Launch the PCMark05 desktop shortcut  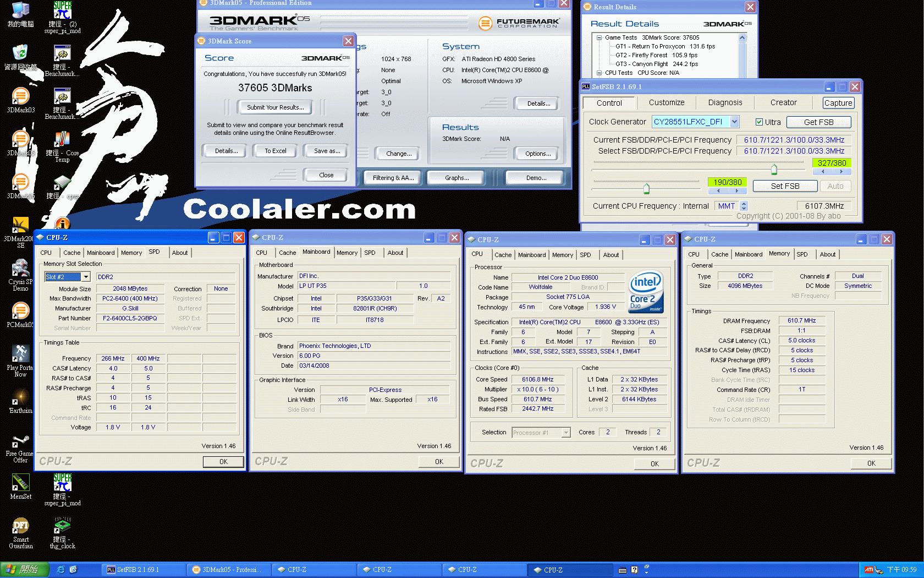(20, 315)
